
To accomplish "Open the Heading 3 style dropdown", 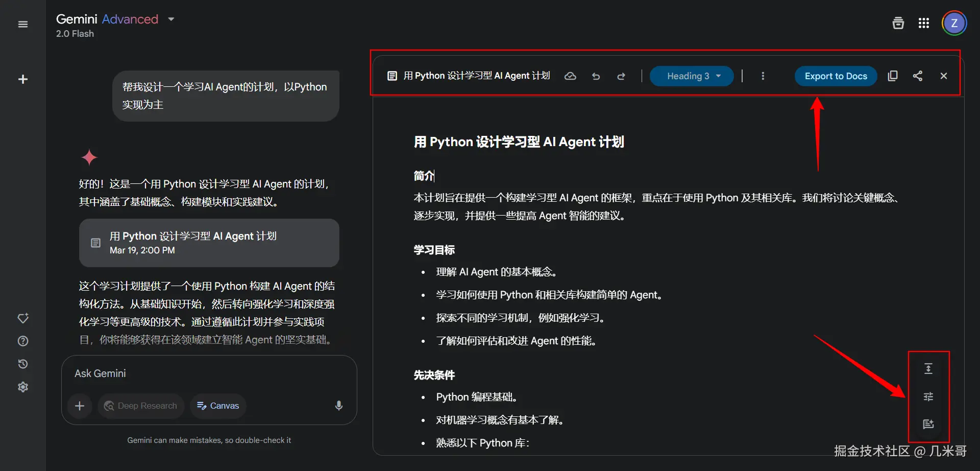I will [692, 76].
